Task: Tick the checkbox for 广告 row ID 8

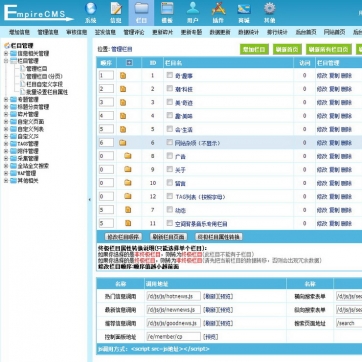Action: point(170,156)
